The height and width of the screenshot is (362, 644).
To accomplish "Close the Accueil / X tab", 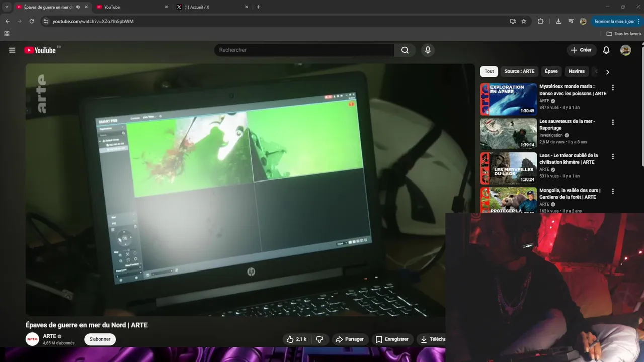I will coord(247,7).
